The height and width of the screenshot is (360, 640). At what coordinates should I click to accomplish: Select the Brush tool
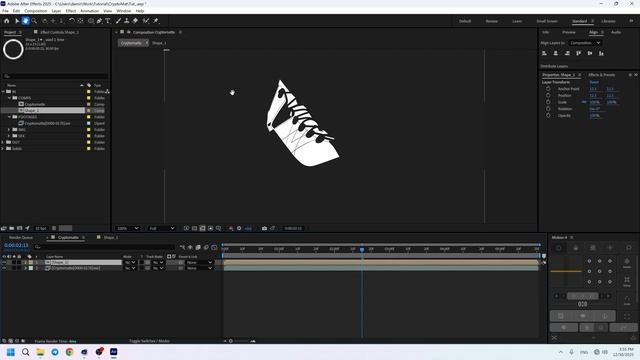[118, 21]
